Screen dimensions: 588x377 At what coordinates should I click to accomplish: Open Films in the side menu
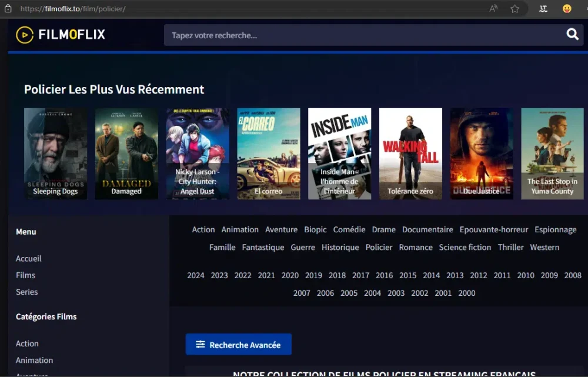25,275
